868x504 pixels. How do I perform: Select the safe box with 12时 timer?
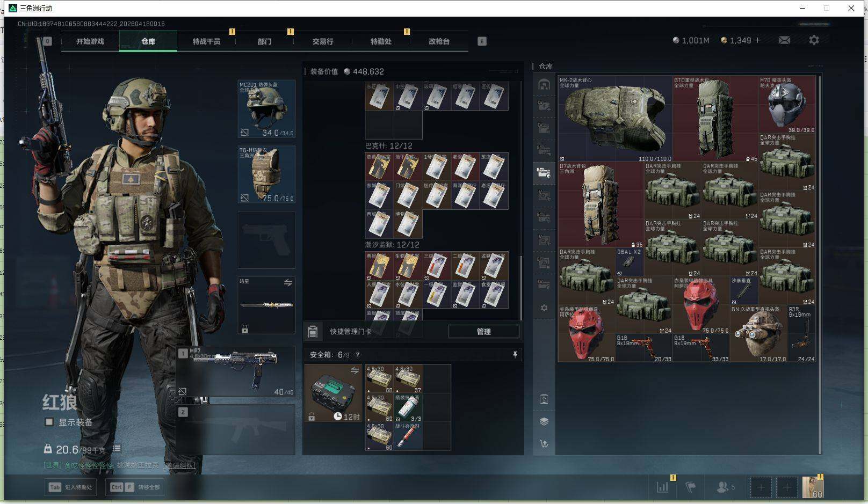coord(334,393)
